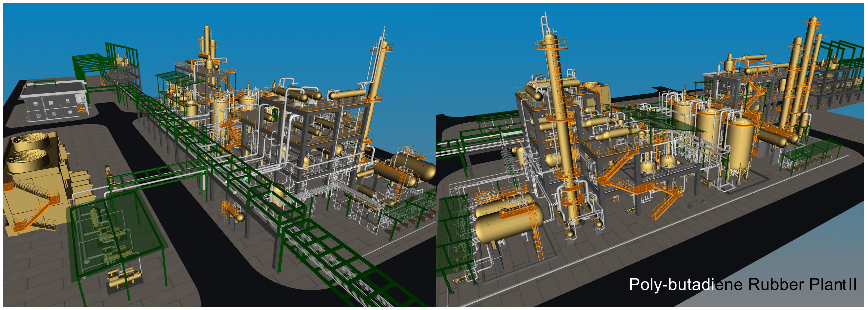Select the right plant close-up rendering
This screenshot has width=868, height=310.
tap(652, 155)
